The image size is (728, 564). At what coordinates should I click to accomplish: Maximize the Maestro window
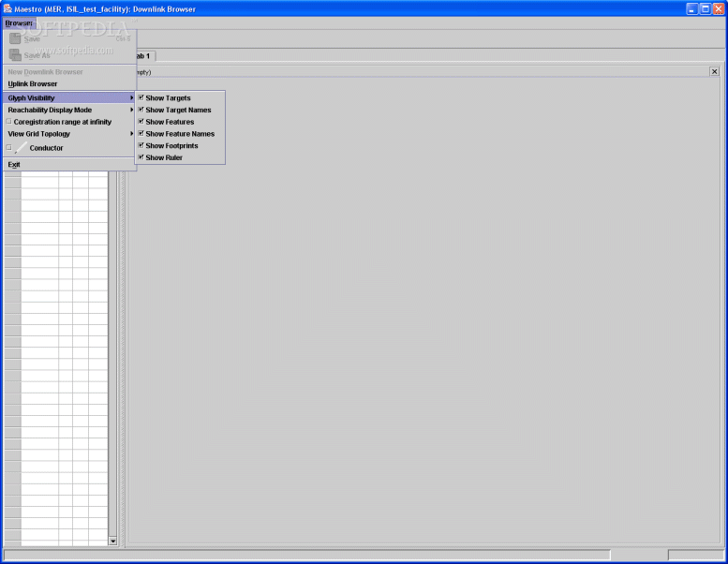(706, 8)
